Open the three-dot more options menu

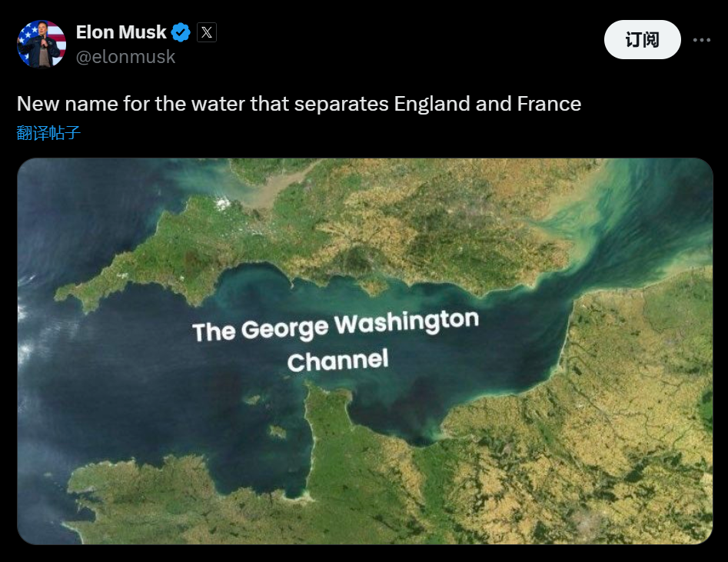[702, 40]
